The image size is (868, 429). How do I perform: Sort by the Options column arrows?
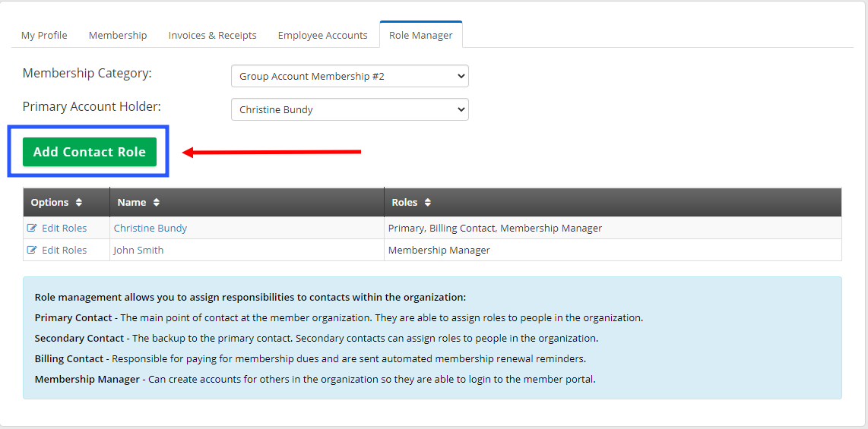coord(79,202)
